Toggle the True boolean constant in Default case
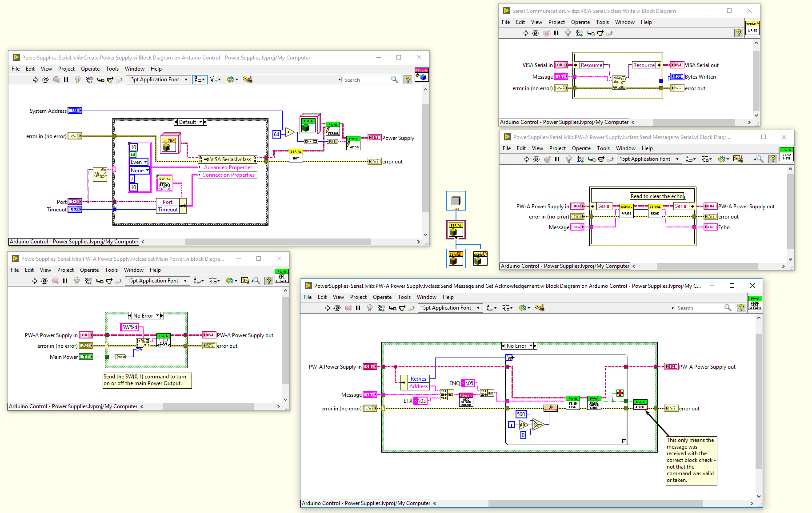This screenshot has height=513, width=812. coord(133,155)
